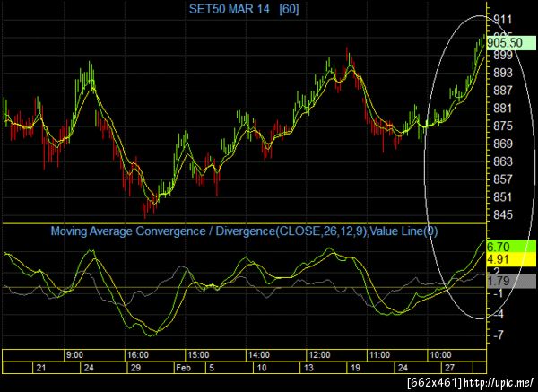Click the 14:00 time axis marker

click(x=259, y=355)
